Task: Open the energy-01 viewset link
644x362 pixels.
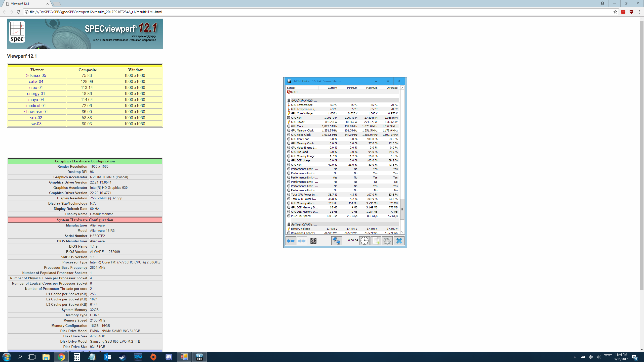Action: (x=36, y=94)
